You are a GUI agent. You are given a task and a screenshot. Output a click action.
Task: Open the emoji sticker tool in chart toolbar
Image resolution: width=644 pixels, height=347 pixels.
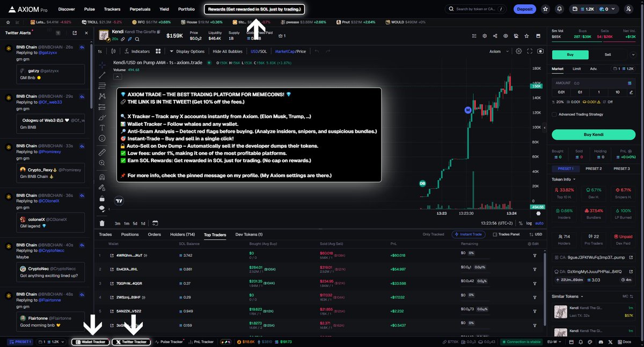(102, 139)
